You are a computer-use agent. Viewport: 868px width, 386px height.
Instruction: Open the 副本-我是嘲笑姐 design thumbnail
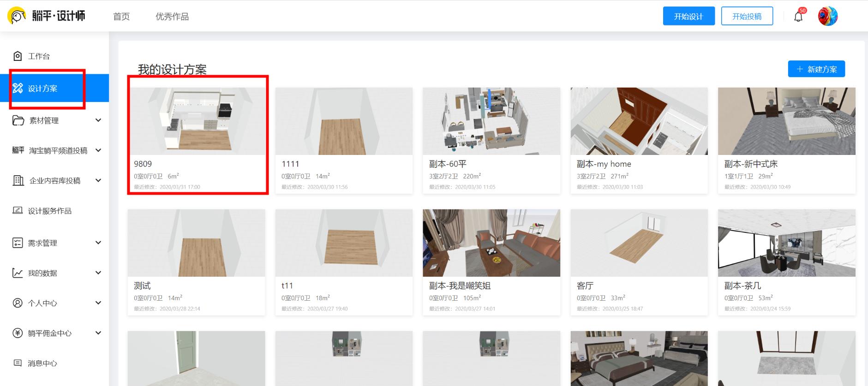pos(491,243)
